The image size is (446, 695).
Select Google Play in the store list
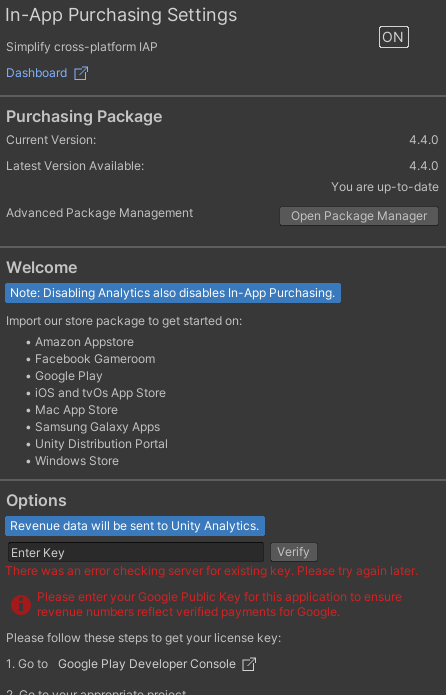pos(69,376)
